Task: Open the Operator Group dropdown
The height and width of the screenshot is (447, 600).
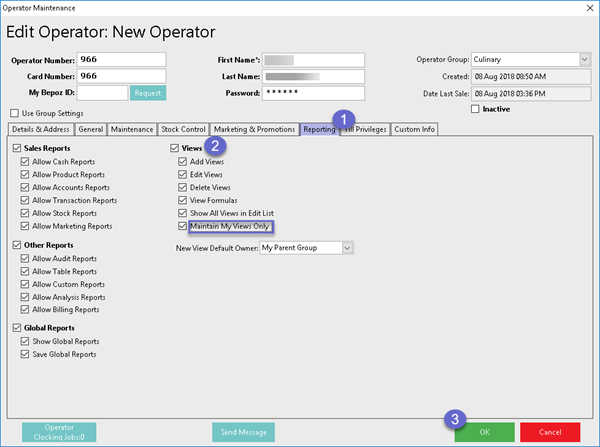Action: point(584,60)
